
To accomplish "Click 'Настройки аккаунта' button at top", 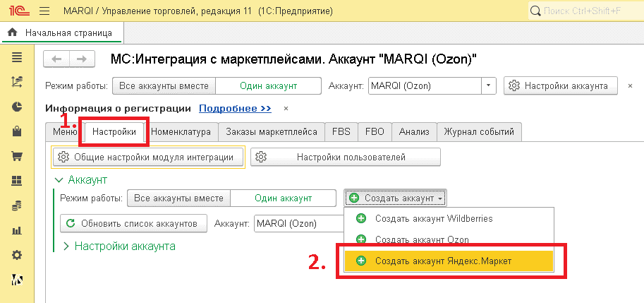I will click(x=561, y=86).
